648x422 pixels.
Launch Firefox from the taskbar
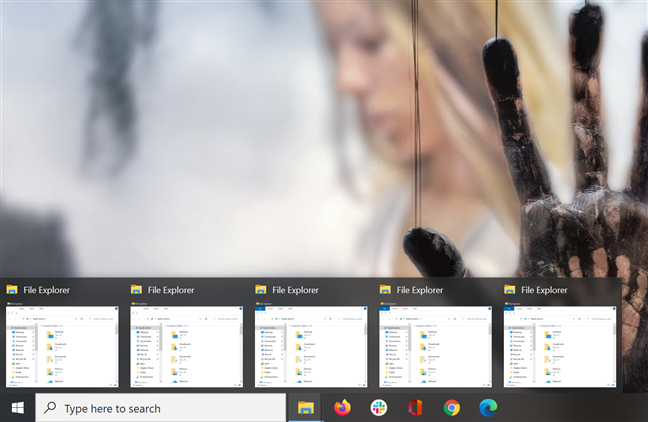(x=342, y=408)
